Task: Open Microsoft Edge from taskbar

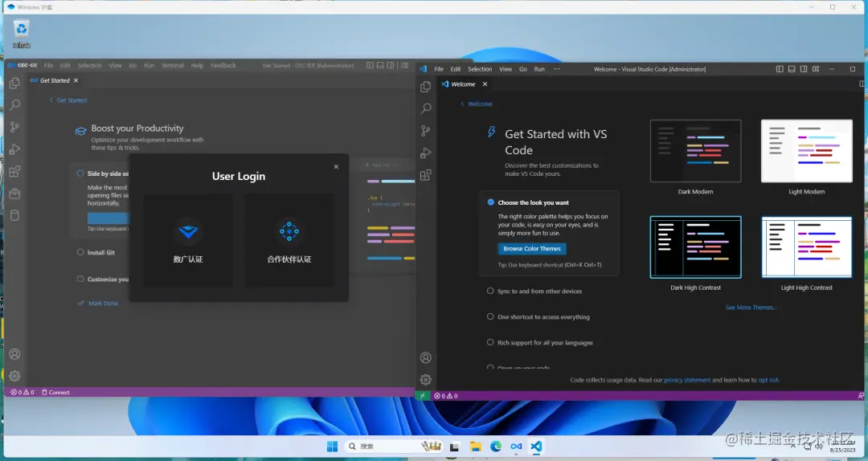Action: [x=496, y=447]
